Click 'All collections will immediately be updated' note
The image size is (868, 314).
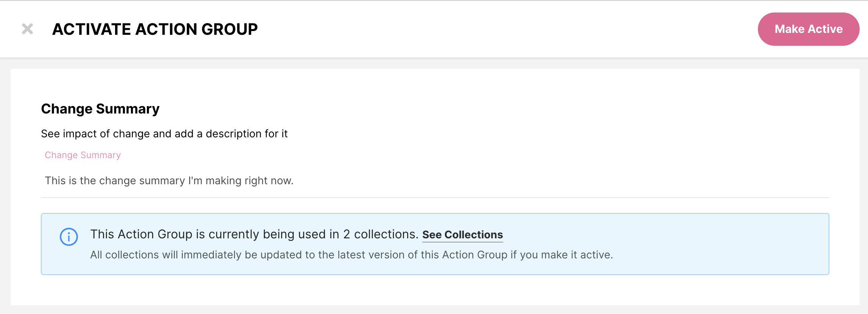(352, 255)
